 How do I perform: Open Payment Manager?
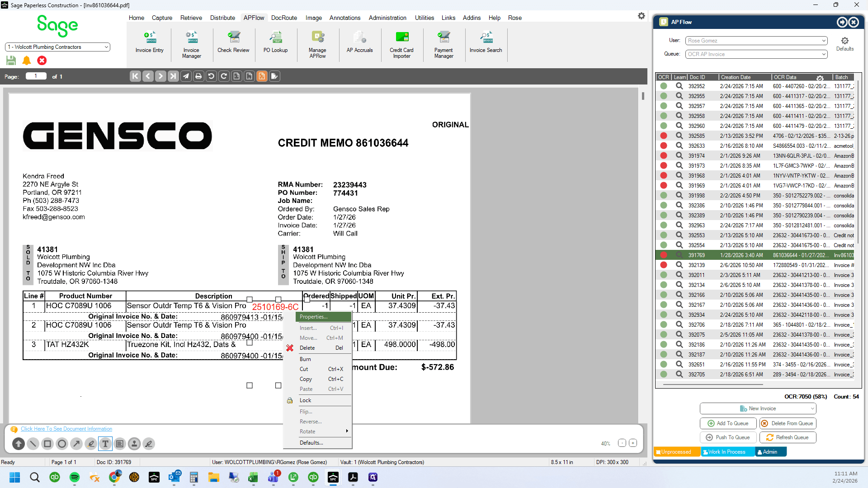(443, 45)
